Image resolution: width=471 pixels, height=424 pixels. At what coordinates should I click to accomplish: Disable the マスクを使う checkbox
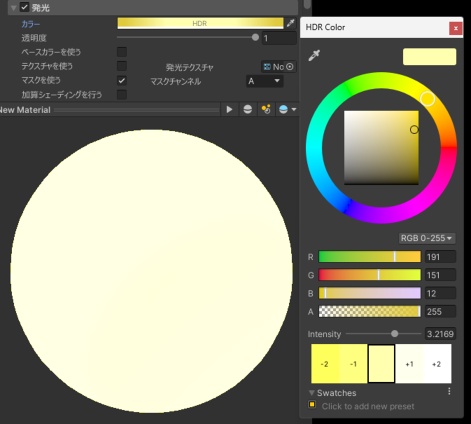point(122,80)
